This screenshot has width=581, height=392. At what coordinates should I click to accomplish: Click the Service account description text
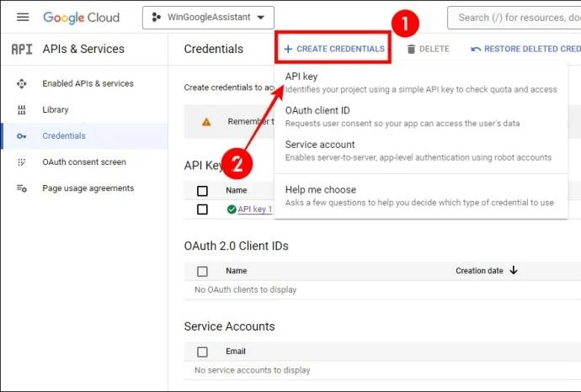coord(418,157)
